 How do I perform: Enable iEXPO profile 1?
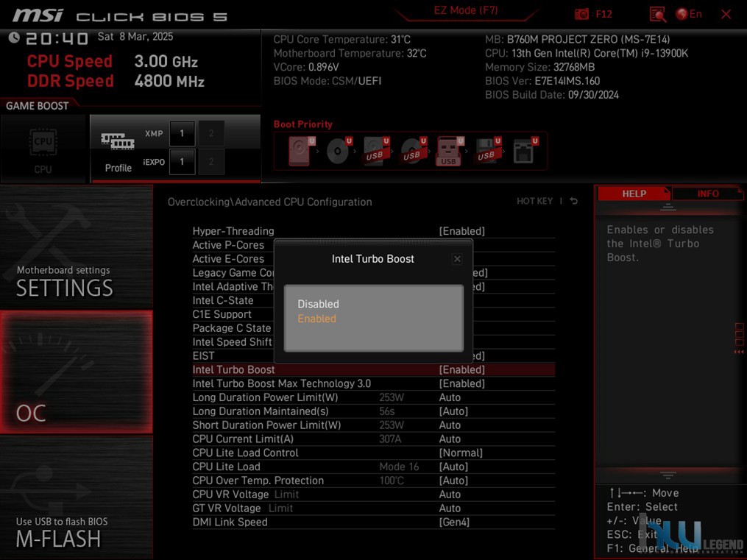pyautogui.click(x=182, y=162)
